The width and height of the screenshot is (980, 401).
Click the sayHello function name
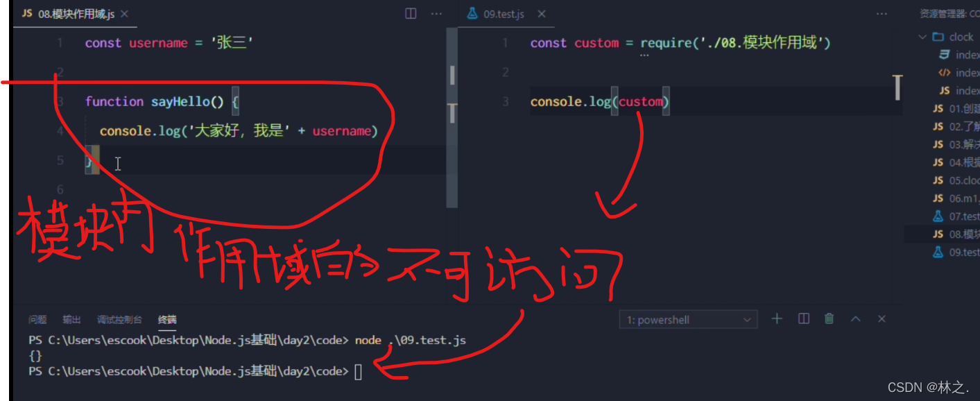click(x=180, y=102)
